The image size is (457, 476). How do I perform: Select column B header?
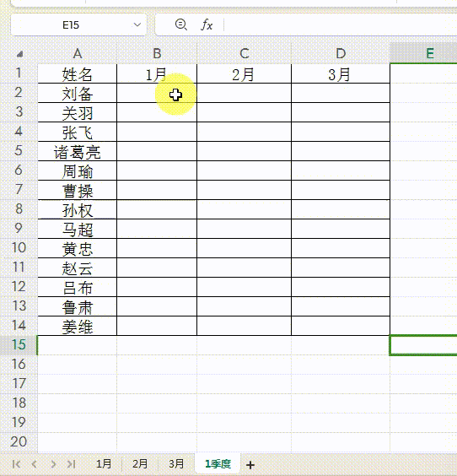157,53
